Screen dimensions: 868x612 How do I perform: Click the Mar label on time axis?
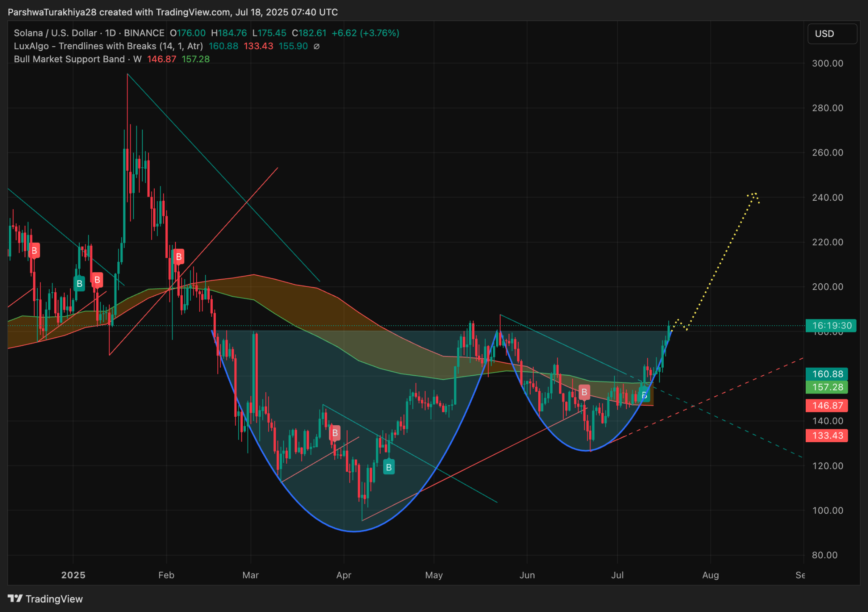click(x=250, y=575)
